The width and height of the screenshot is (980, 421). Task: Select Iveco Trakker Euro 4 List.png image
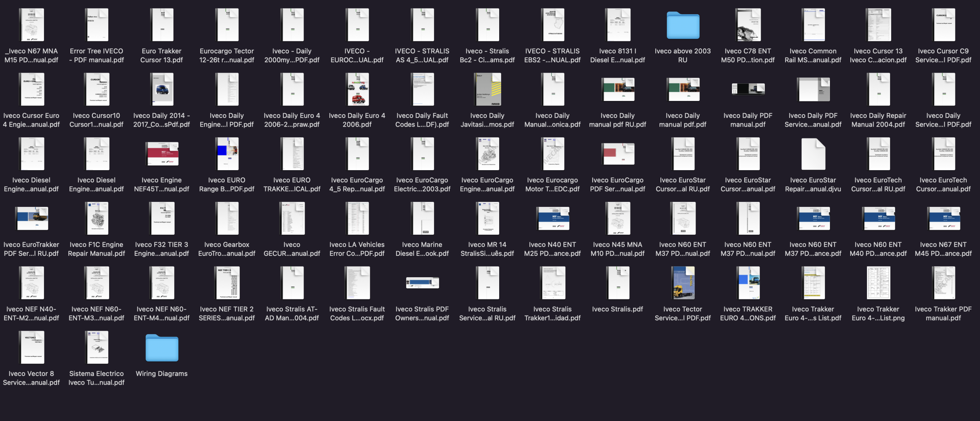tap(878, 283)
